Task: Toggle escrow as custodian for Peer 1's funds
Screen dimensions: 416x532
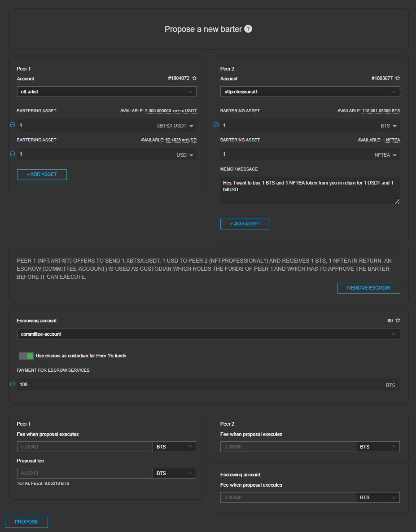Action: 26,356
